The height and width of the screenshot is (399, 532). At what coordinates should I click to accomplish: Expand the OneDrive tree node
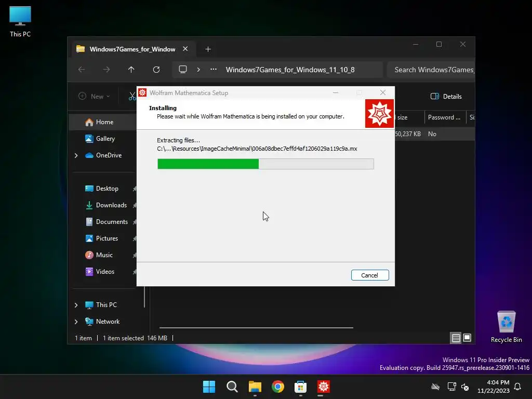click(x=76, y=155)
